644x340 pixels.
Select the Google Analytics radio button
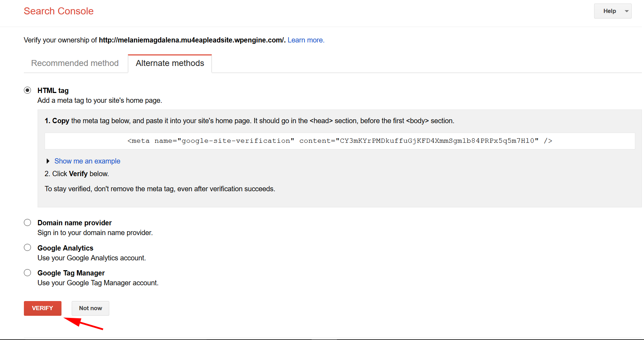point(27,247)
